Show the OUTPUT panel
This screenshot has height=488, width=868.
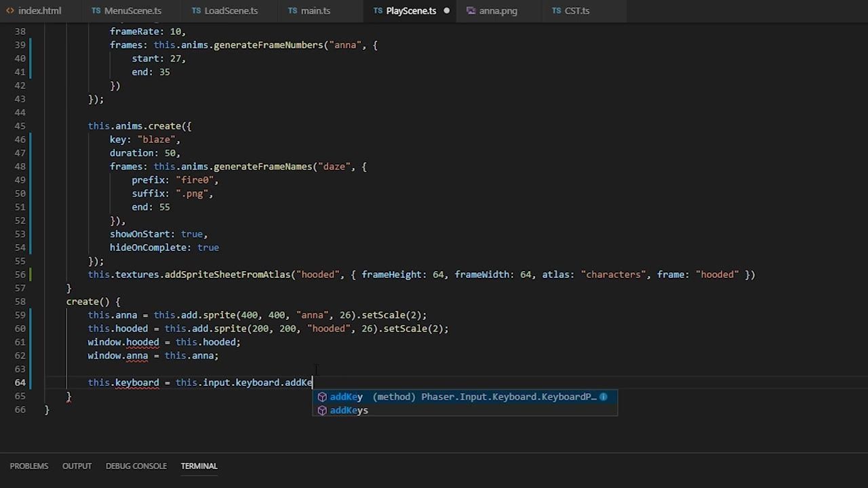point(77,466)
